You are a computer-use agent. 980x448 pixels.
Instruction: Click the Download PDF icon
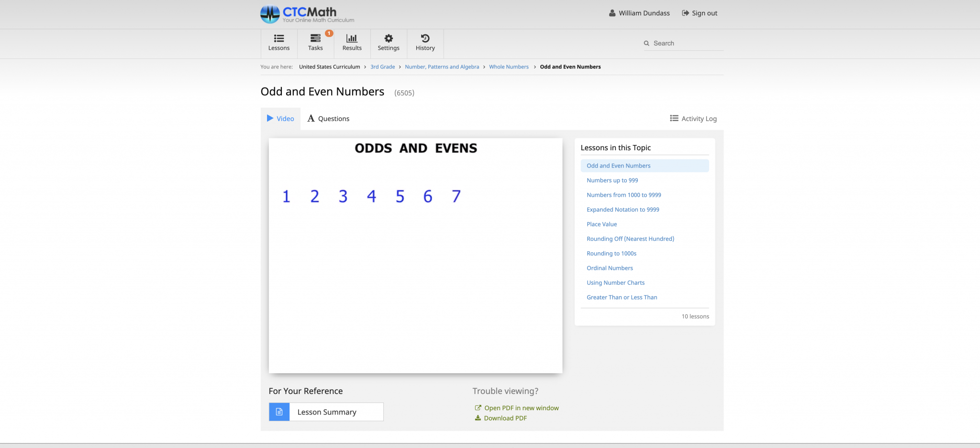478,418
